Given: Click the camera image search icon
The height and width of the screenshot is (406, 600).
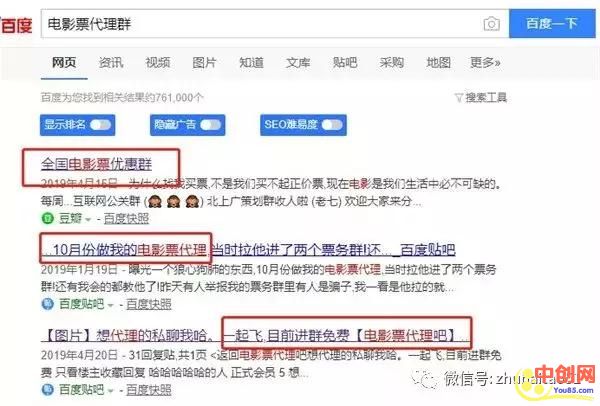Looking at the screenshot, I should (491, 24).
